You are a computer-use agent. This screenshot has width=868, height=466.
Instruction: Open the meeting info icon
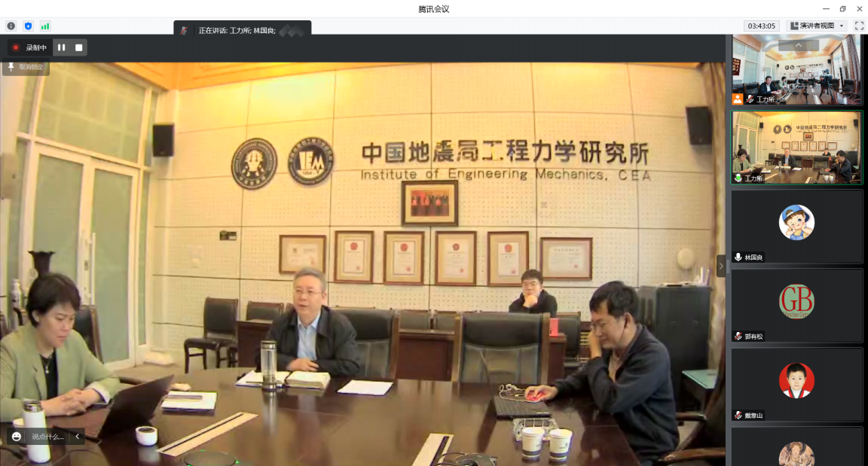(x=11, y=26)
